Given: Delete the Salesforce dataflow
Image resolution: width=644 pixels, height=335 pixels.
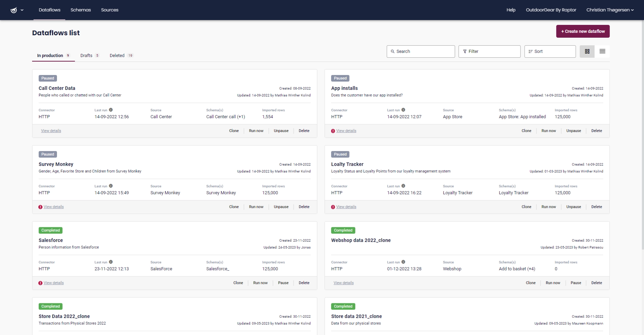Looking at the screenshot, I should (304, 283).
